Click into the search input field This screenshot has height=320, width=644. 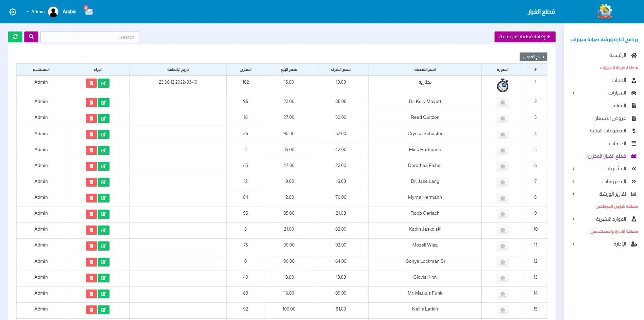pyautogui.click(x=89, y=37)
